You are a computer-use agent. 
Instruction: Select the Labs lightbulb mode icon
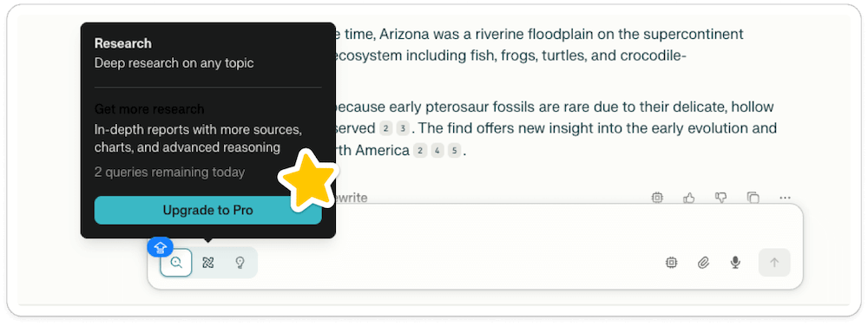pyautogui.click(x=240, y=263)
